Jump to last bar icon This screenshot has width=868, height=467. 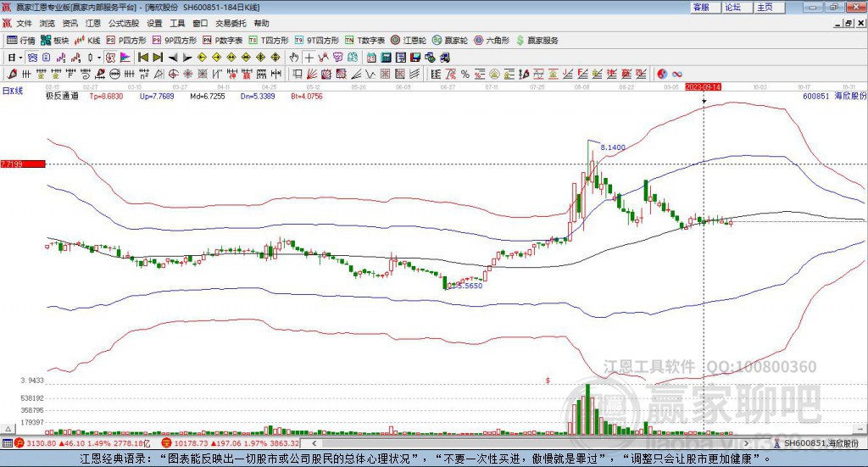click(x=158, y=58)
